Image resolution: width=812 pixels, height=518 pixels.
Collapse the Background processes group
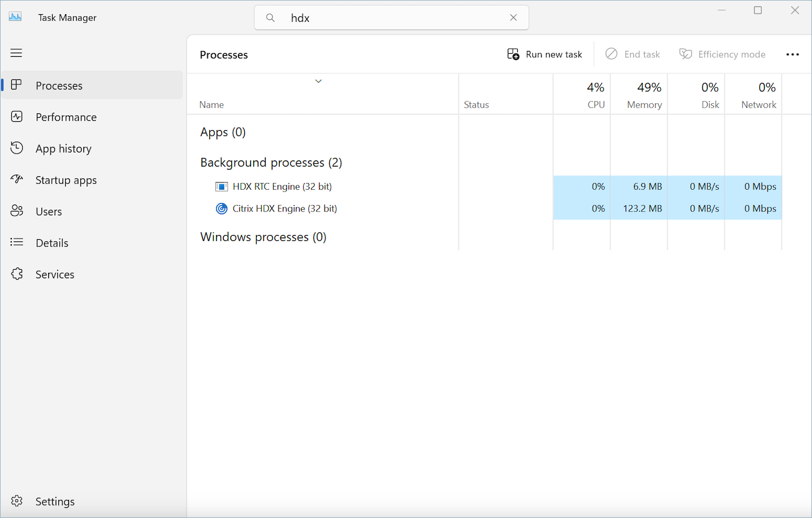point(271,163)
